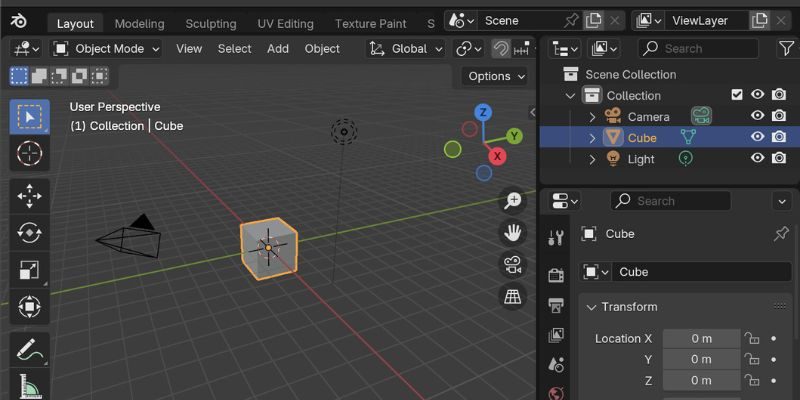Click the Tool properties tab icon
800x400 pixels.
556,237
